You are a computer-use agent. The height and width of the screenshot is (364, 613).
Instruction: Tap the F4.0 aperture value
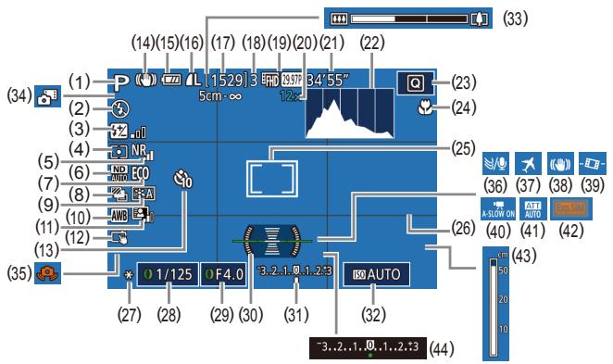223,274
